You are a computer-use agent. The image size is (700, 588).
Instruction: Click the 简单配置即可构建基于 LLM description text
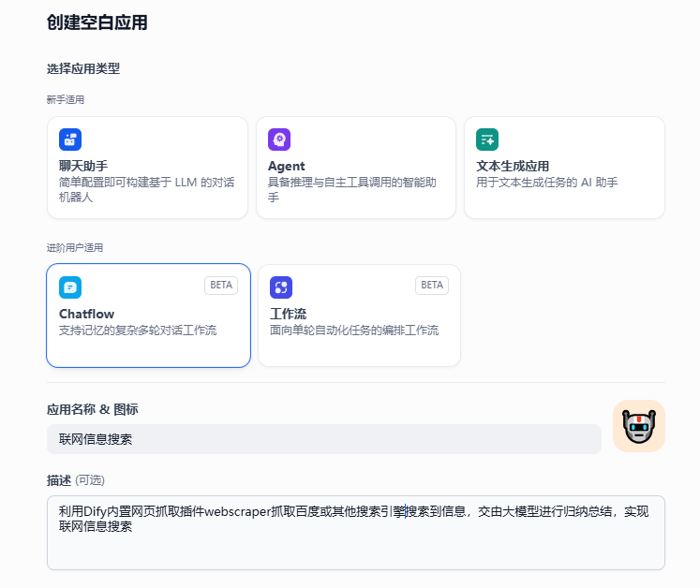(x=146, y=190)
